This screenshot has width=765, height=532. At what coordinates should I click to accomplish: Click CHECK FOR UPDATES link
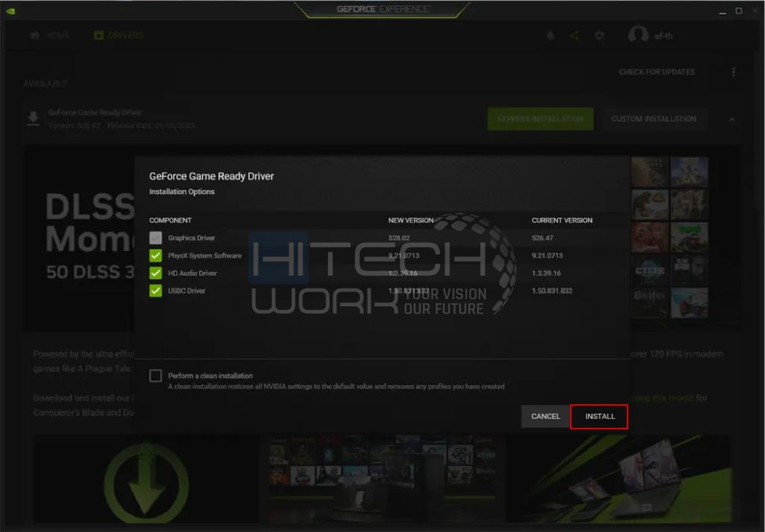tap(657, 72)
